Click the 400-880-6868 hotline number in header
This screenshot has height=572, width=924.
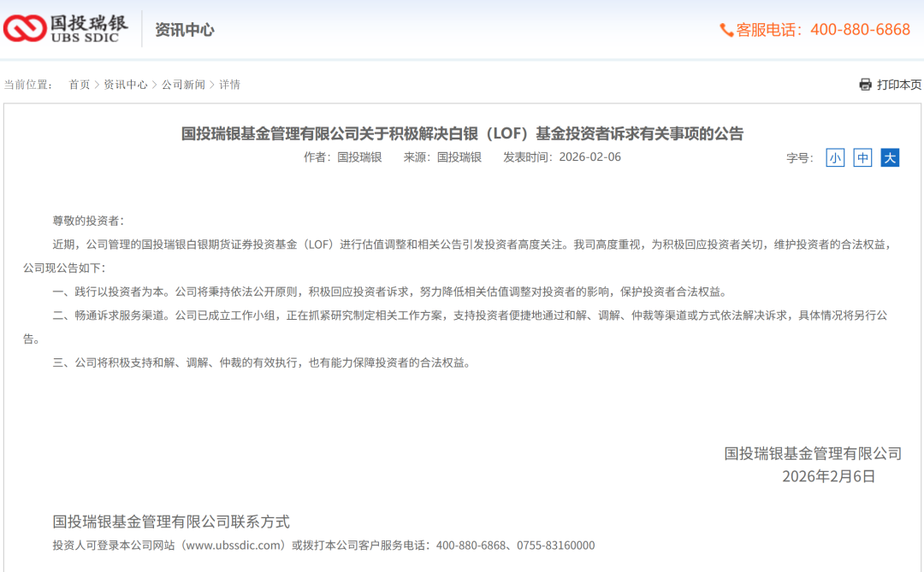click(860, 30)
